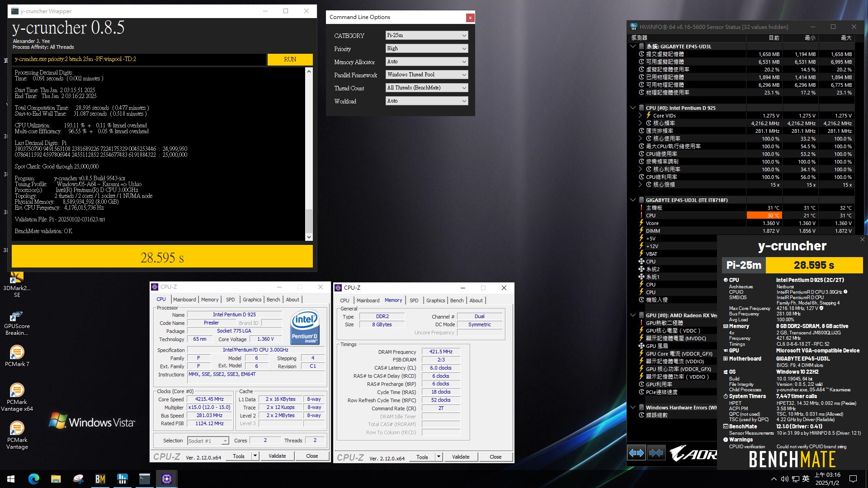Open the Thread Count dropdown
The height and width of the screenshot is (488, 868).
point(427,88)
